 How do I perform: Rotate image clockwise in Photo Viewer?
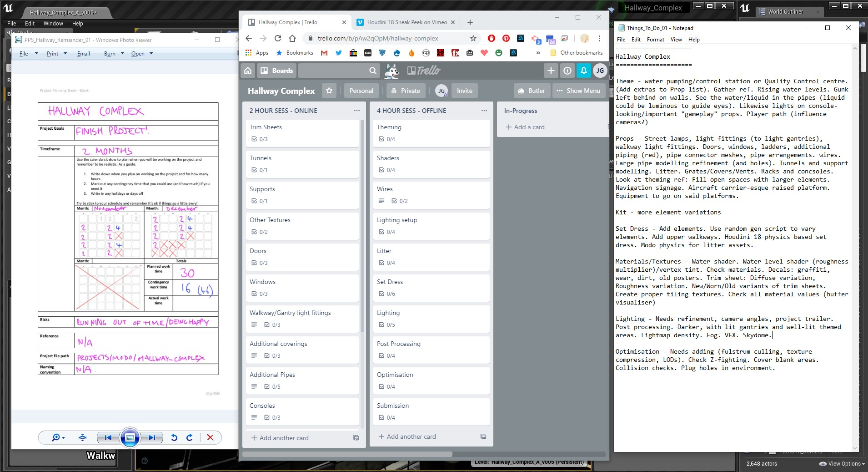pyautogui.click(x=190, y=437)
